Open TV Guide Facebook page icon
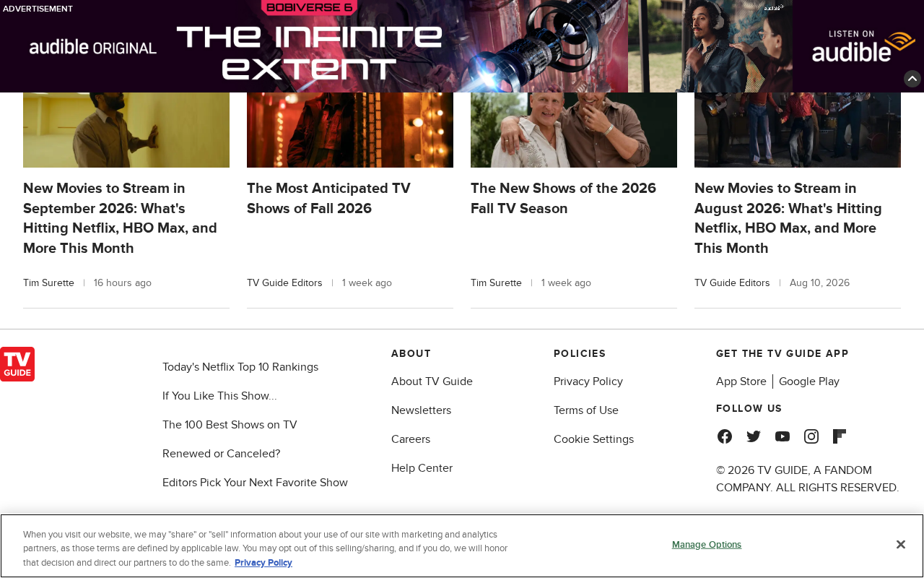 (x=725, y=436)
